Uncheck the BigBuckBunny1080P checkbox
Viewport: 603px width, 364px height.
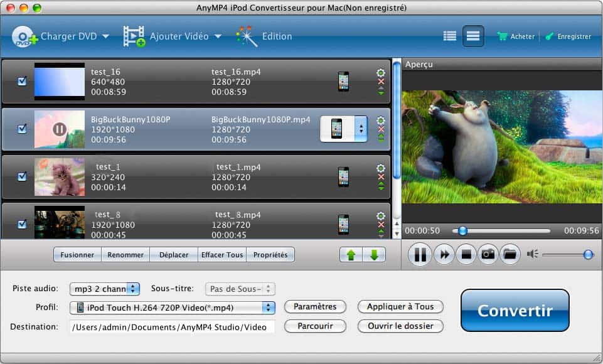pos(22,129)
